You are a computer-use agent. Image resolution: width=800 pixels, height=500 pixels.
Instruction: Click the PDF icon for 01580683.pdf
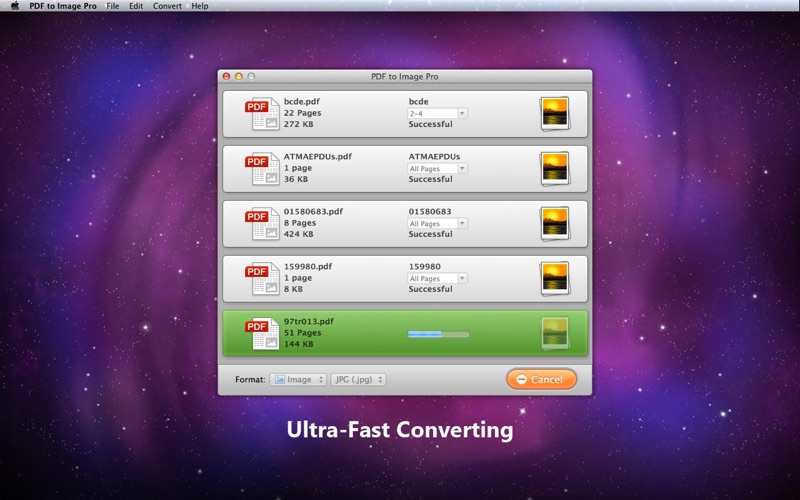tap(262, 223)
